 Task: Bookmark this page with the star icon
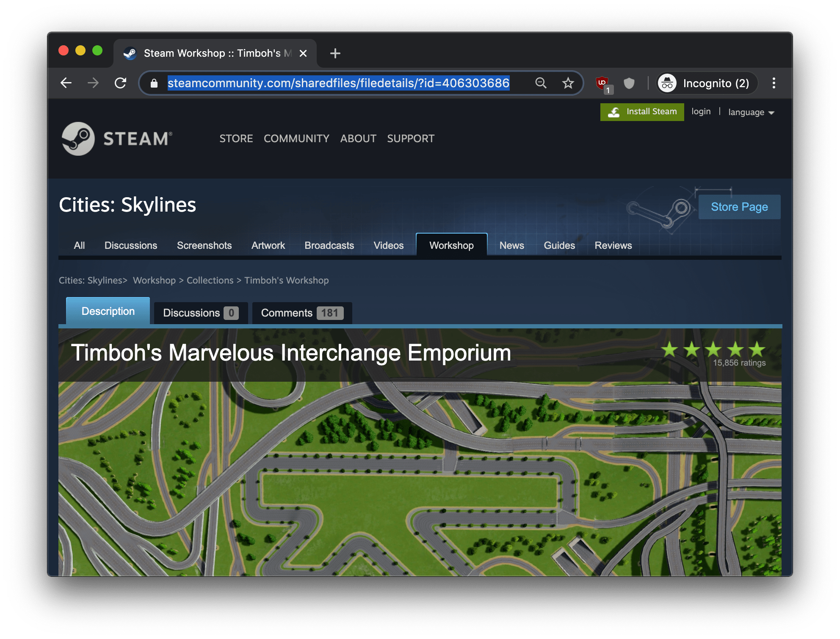click(x=568, y=83)
